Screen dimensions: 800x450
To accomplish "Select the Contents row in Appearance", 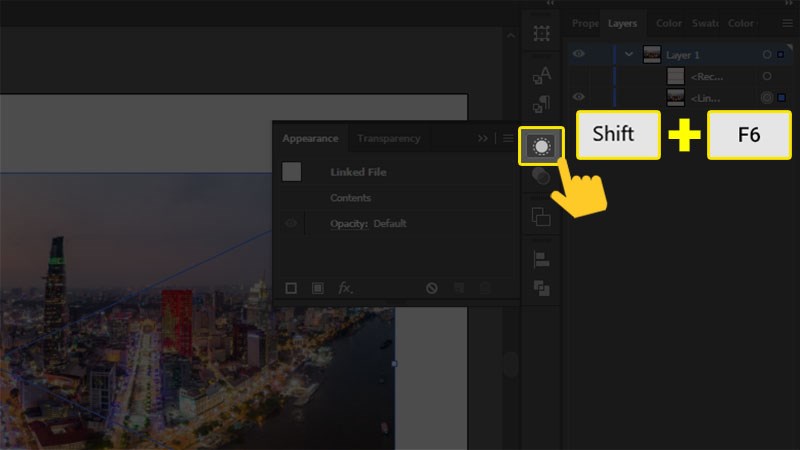I will (396, 197).
